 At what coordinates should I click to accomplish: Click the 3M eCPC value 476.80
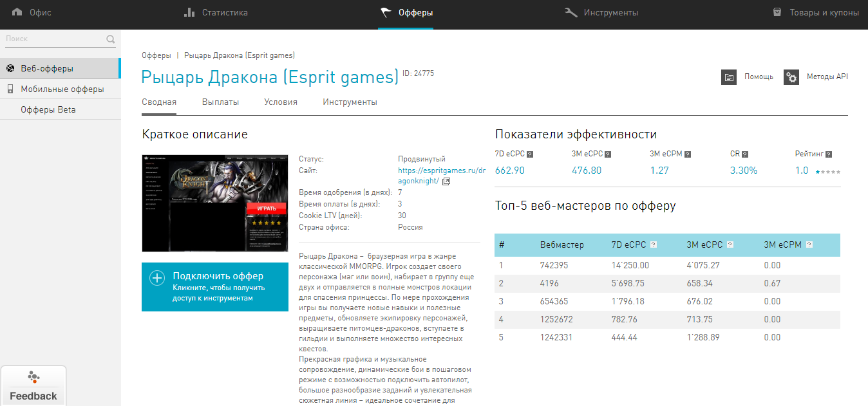[x=587, y=171]
